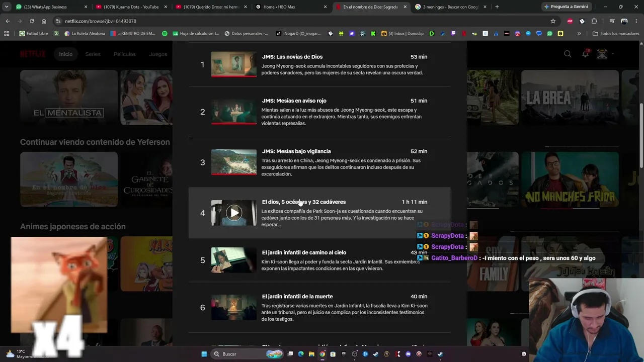This screenshot has width=644, height=362.
Task: Go to Netflix Juegos tab
Action: (158, 54)
